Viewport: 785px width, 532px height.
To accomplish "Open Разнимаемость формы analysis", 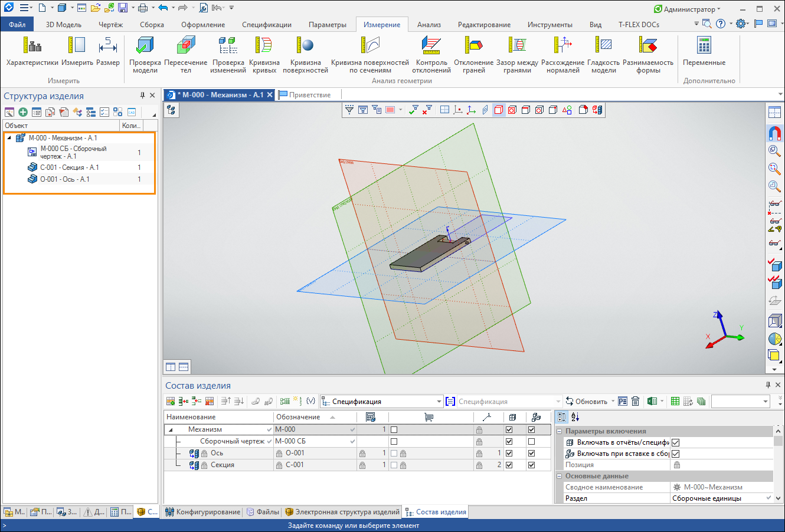I will (x=648, y=54).
